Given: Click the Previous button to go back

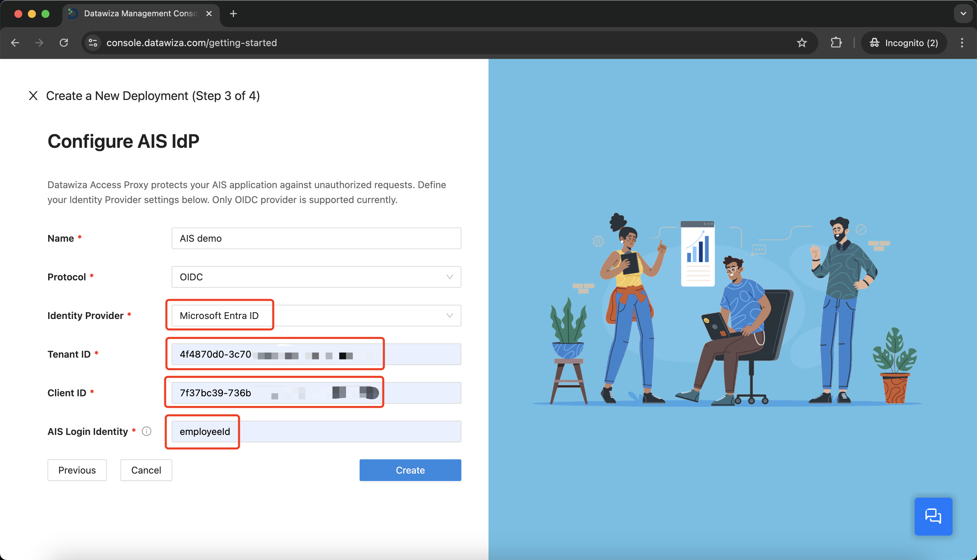Looking at the screenshot, I should 76,469.
